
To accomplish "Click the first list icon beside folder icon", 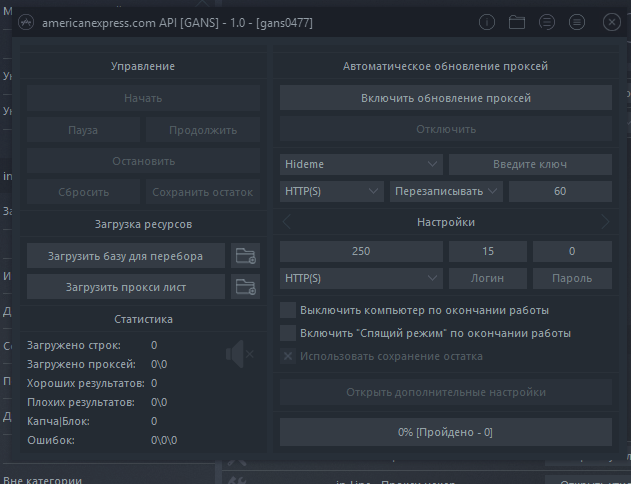I will point(546,22).
